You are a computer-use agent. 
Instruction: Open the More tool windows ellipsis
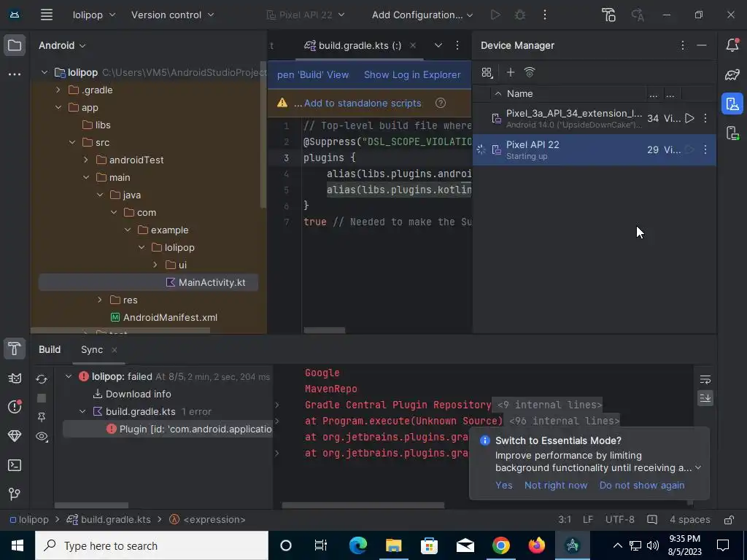point(15,74)
